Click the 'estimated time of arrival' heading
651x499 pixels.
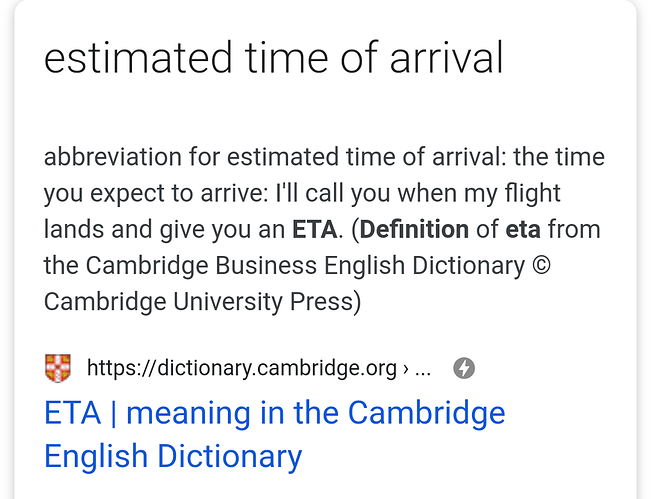274,58
